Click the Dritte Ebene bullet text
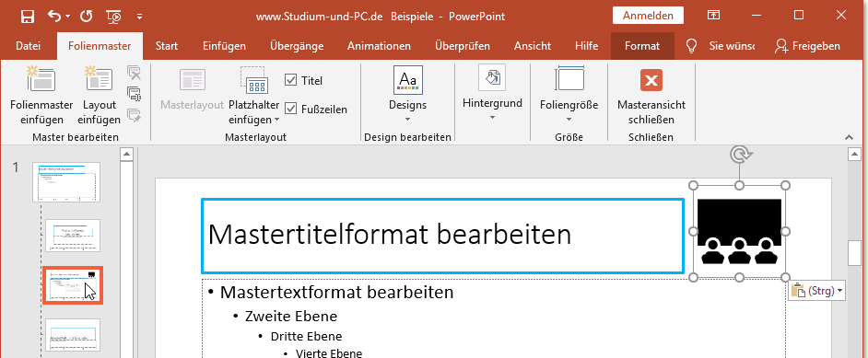868x358 pixels. pos(306,337)
